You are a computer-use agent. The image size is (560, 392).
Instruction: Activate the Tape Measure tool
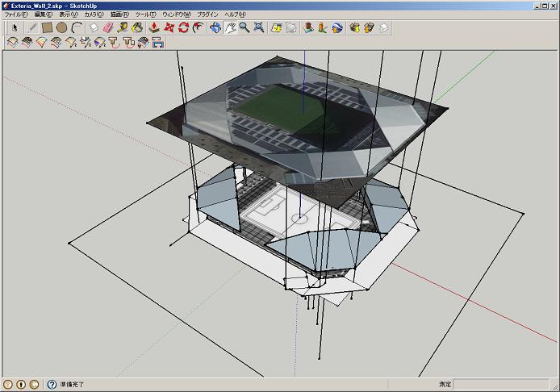click(x=122, y=27)
